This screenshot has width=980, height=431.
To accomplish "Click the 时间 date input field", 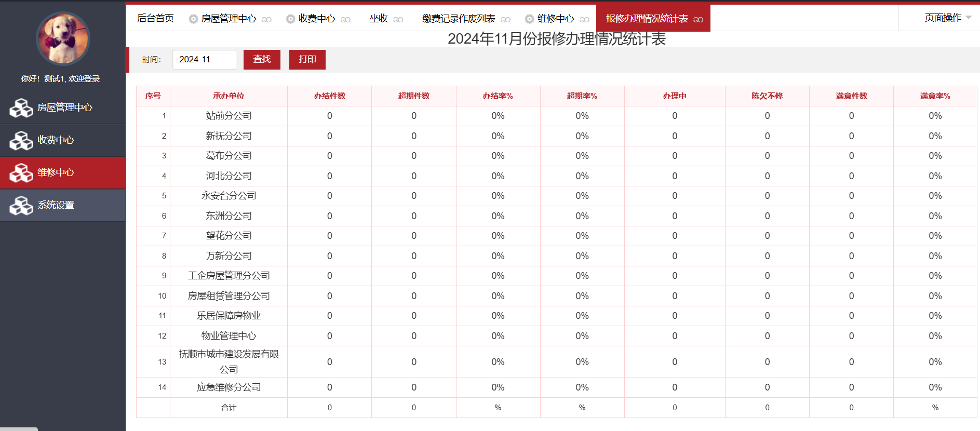I will click(x=204, y=59).
